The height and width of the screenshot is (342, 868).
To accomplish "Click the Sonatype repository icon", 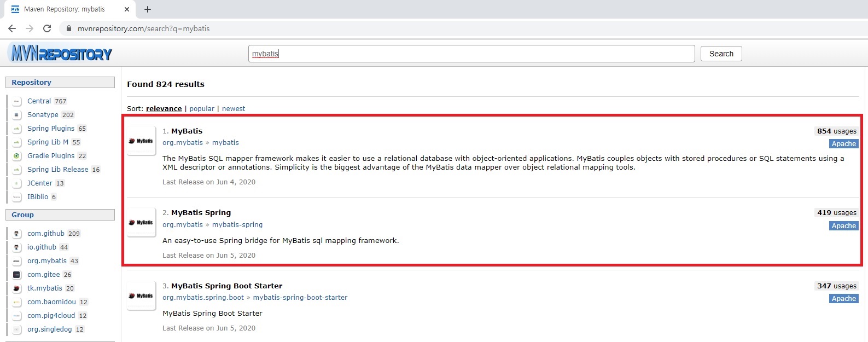I will tap(17, 115).
